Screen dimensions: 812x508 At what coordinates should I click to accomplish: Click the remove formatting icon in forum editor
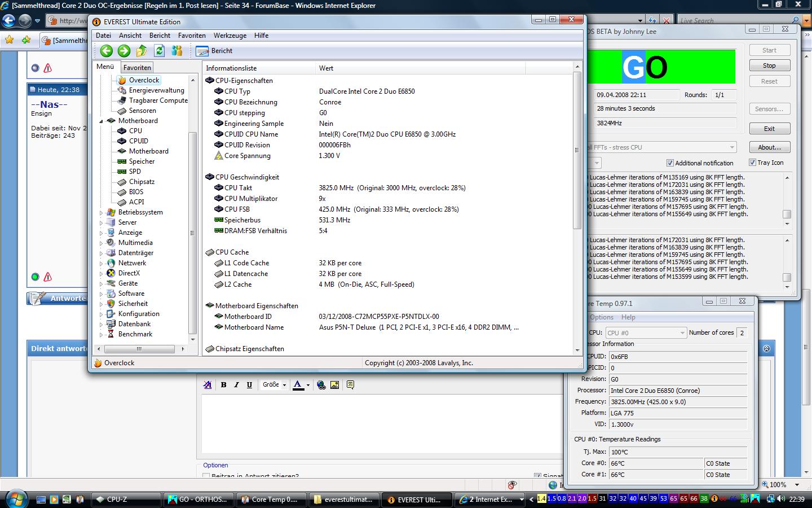click(208, 385)
